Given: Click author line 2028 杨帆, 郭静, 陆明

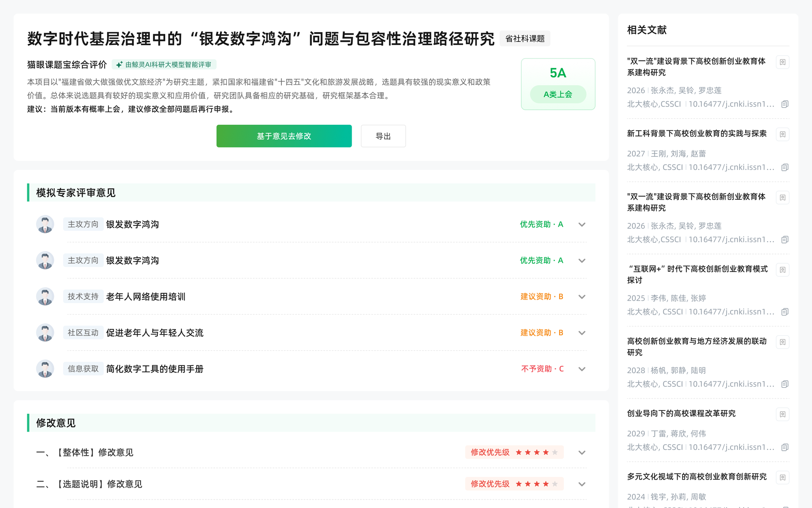Looking at the screenshot, I should (x=666, y=370).
